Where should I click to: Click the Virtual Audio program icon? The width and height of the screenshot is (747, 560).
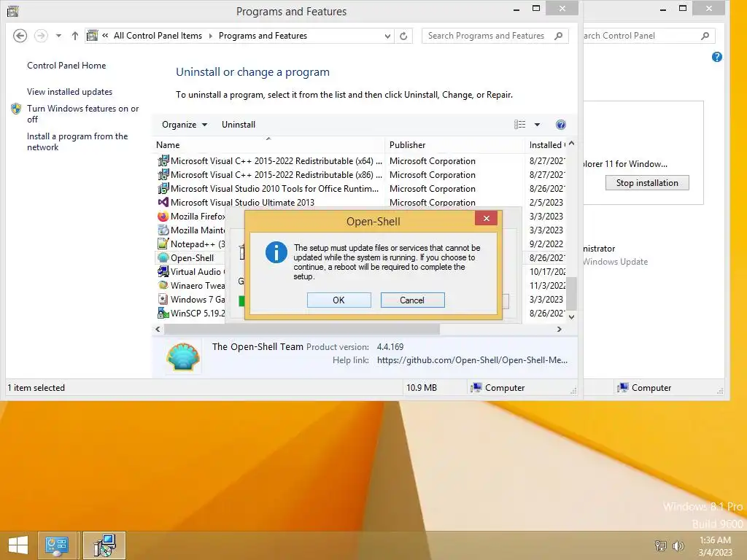(163, 271)
